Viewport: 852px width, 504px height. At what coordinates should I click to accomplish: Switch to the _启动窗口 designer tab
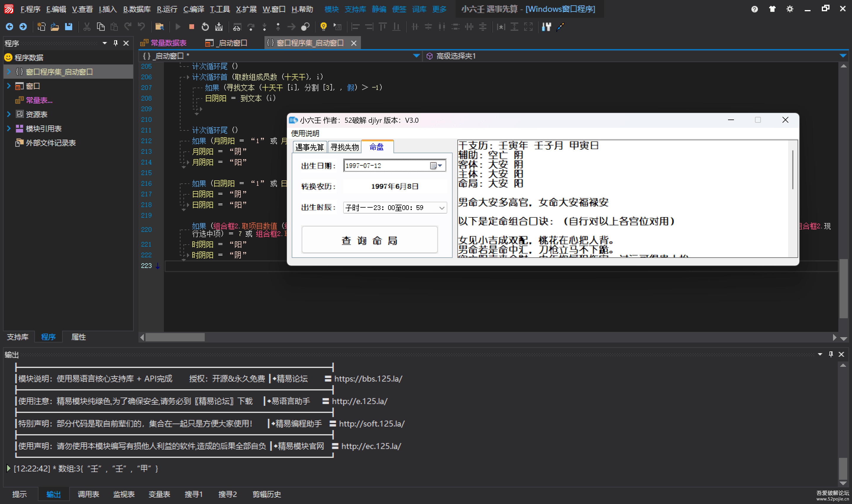tap(227, 43)
